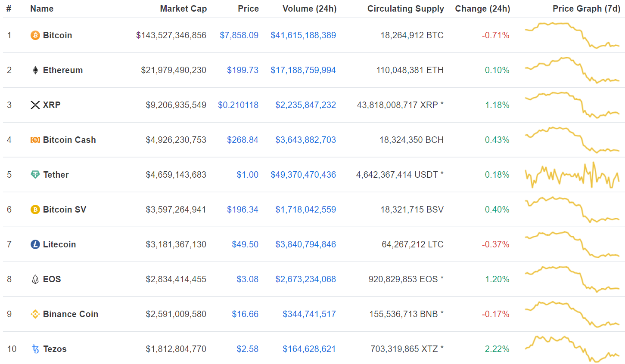Click the Binance Coin logo icon
Image resolution: width=625 pixels, height=364 pixels.
[35, 314]
